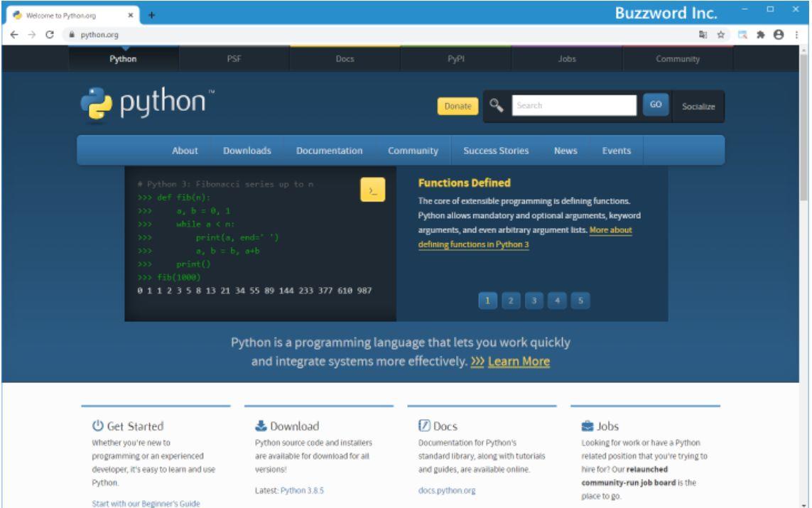
Task: Open the News navigation menu
Action: click(x=565, y=151)
